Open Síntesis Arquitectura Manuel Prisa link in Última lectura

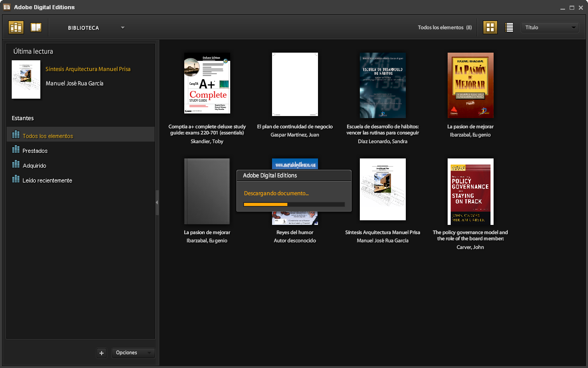[88, 69]
